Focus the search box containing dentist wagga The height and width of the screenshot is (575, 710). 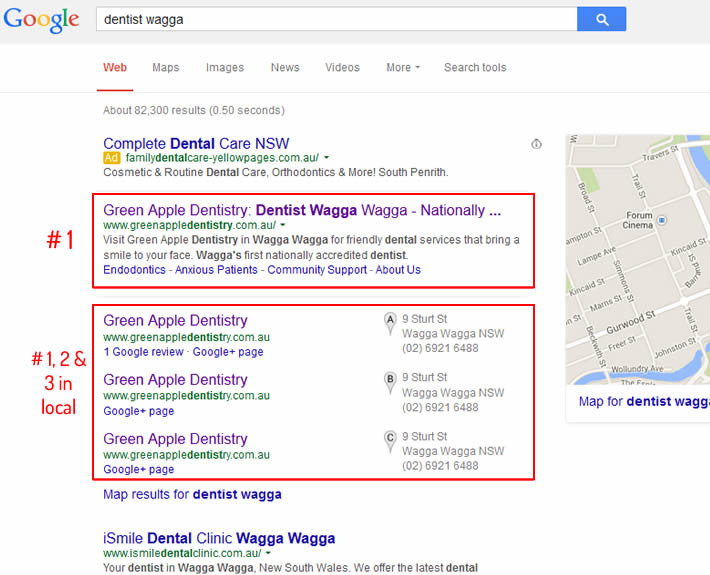click(336, 19)
